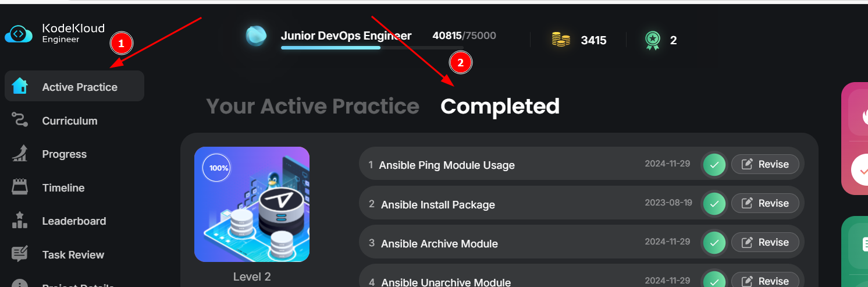Click the Task Review chat icon
This screenshot has height=287, width=868.
point(20,254)
